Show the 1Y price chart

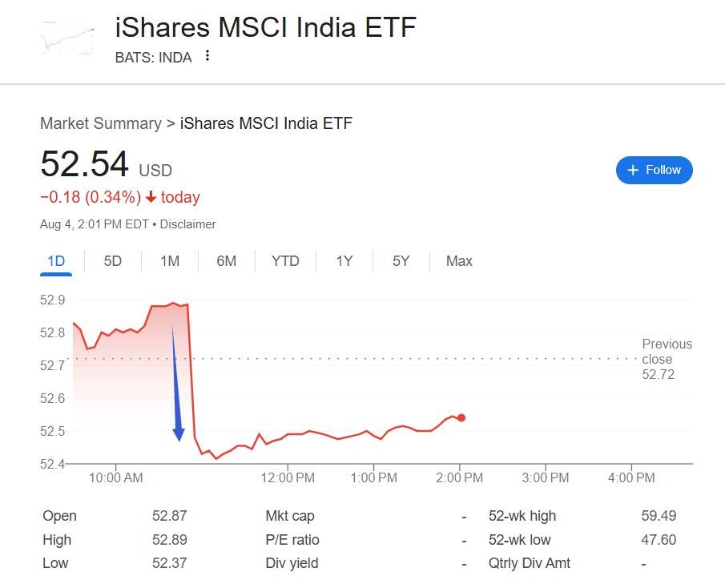point(344,261)
